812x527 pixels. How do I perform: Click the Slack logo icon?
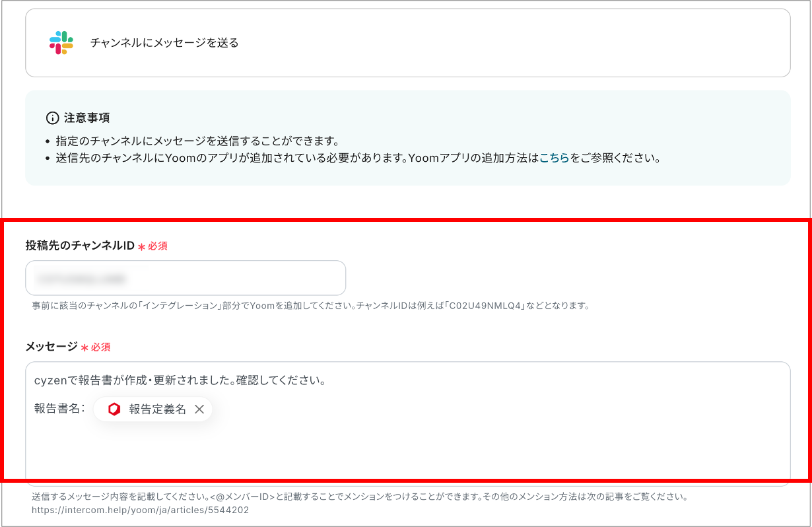click(61, 43)
